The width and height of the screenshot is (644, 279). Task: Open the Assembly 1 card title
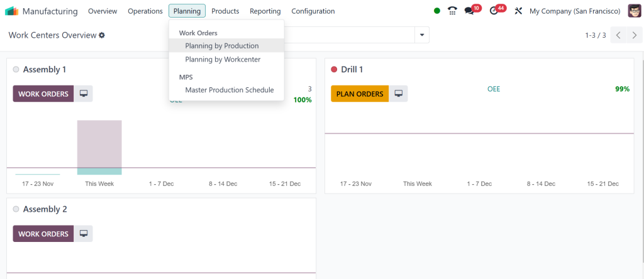click(x=45, y=69)
